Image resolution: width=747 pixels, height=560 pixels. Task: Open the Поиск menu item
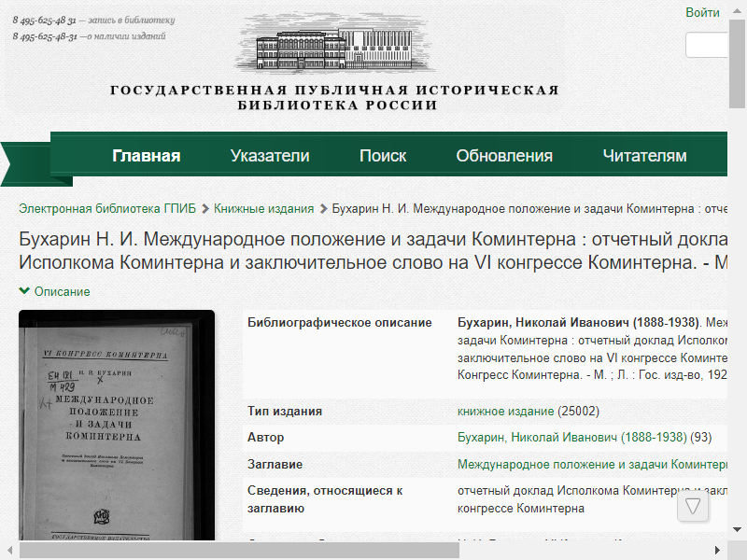(x=383, y=156)
